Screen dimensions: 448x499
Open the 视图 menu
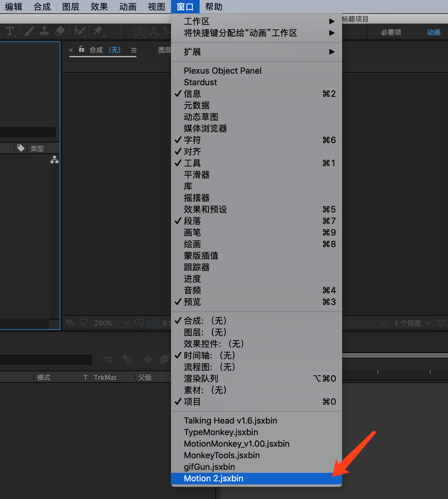click(156, 7)
